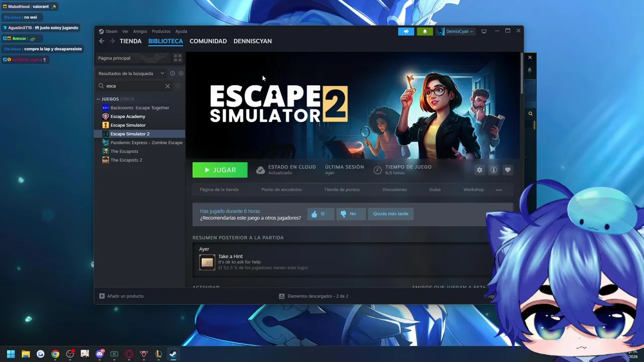
Task: Open the Steam menu
Action: [x=111, y=31]
